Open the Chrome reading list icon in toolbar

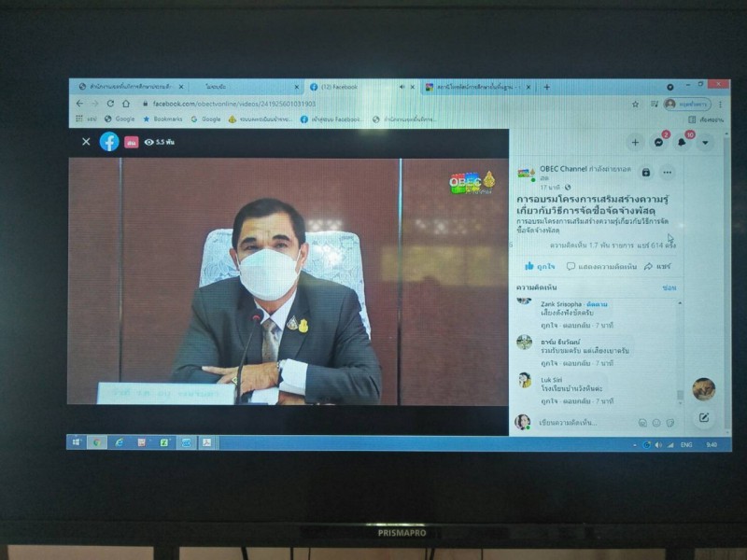[x=655, y=104]
